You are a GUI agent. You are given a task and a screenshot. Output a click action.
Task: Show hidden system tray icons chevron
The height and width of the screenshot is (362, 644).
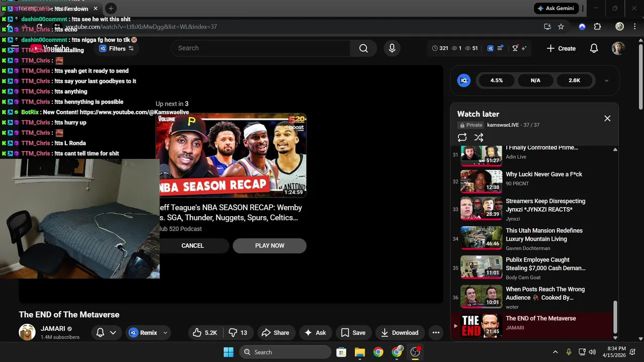pyautogui.click(x=555, y=352)
